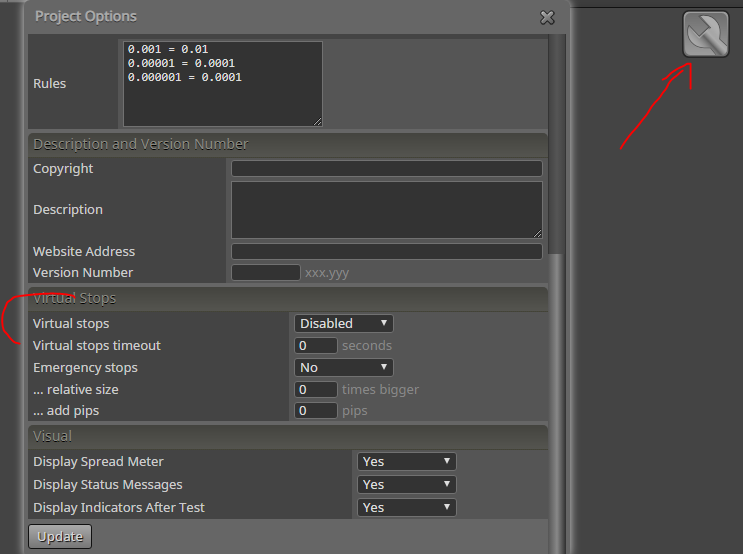This screenshot has width=743, height=554.
Task: Click inside the Rules text area
Action: click(223, 84)
